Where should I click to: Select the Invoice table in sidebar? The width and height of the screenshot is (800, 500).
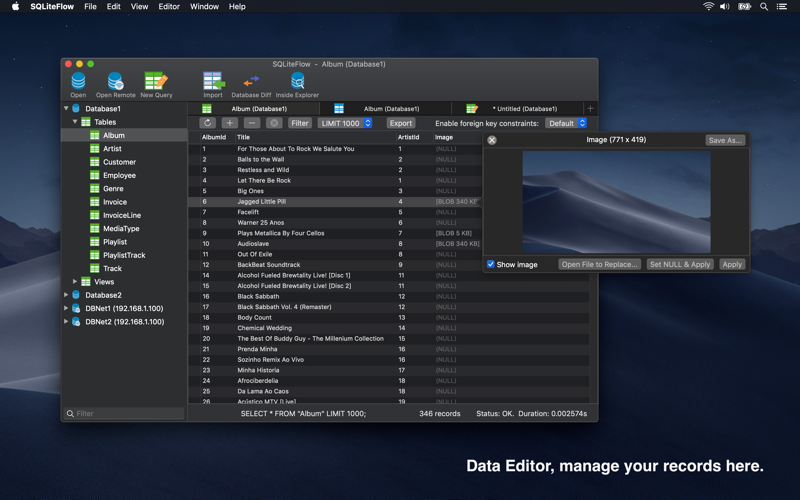[115, 202]
